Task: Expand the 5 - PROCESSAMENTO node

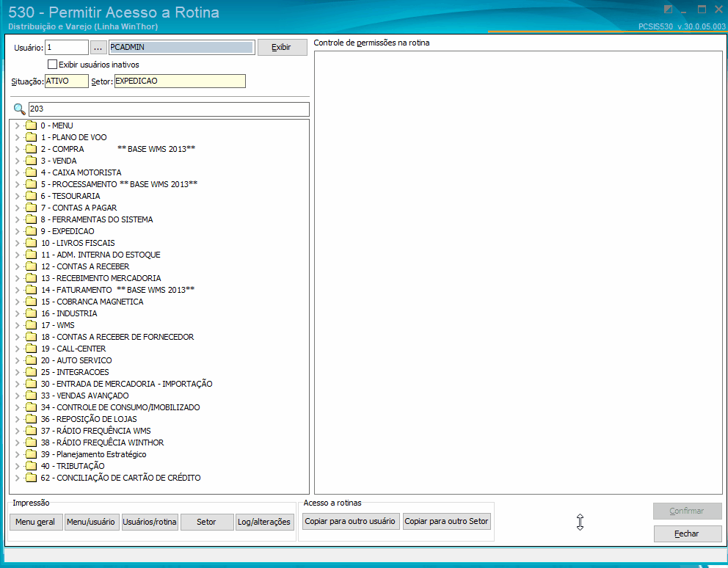Action: tap(17, 184)
